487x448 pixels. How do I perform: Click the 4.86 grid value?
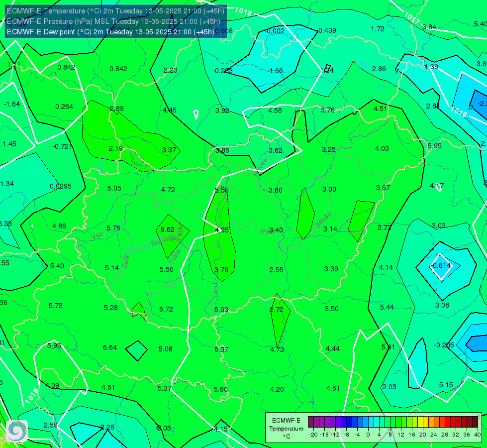[59, 226]
